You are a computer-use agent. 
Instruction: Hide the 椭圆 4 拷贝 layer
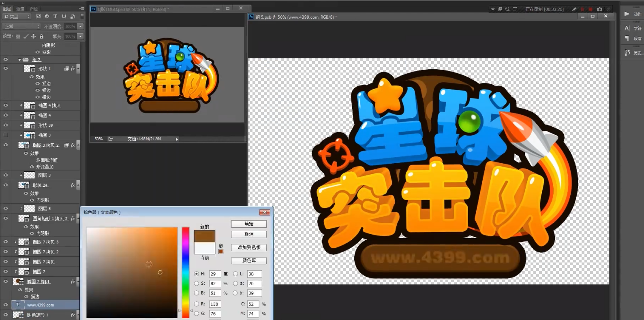[6, 105]
